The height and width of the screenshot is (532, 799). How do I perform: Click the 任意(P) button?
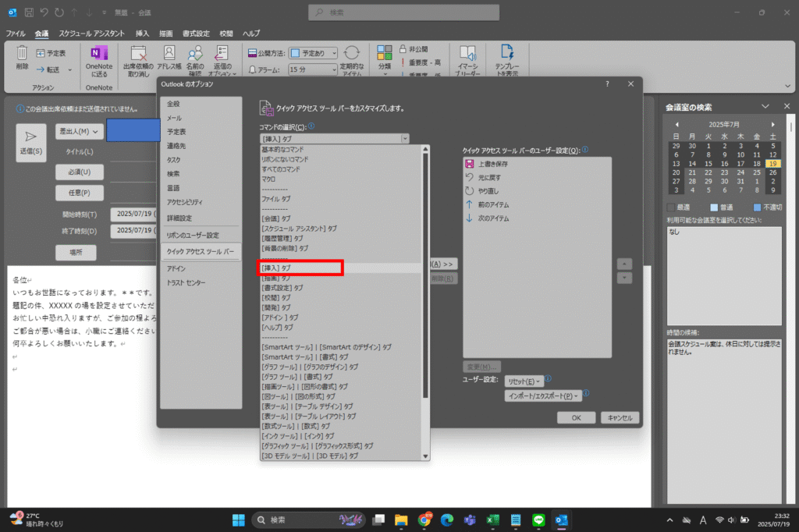pyautogui.click(x=80, y=193)
